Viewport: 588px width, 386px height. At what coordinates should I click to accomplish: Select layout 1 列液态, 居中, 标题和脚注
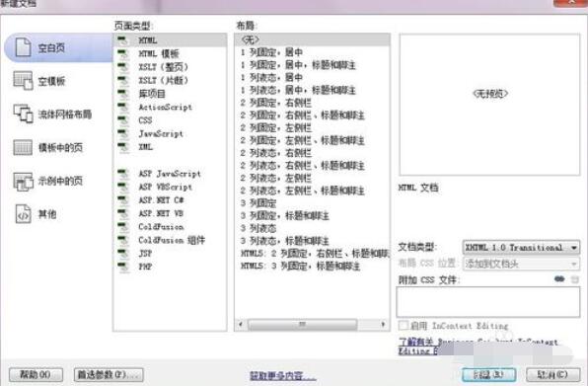312,90
